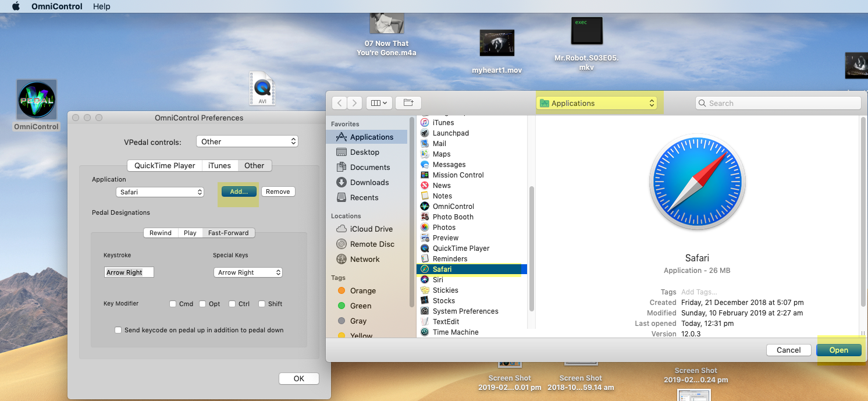The image size is (868, 401).
Task: Select QuickTime Player in the file list
Action: (461, 248)
